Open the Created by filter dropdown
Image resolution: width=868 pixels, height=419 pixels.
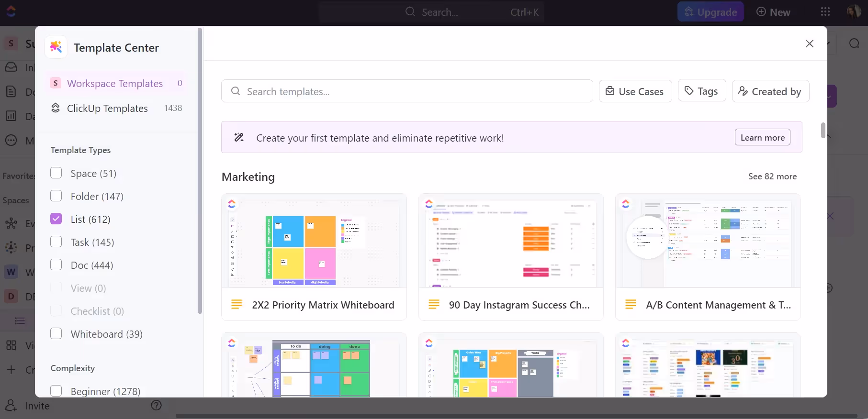coord(770,91)
